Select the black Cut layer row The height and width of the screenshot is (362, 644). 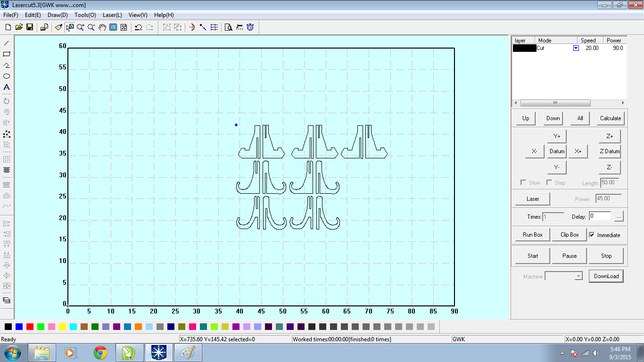(570, 48)
